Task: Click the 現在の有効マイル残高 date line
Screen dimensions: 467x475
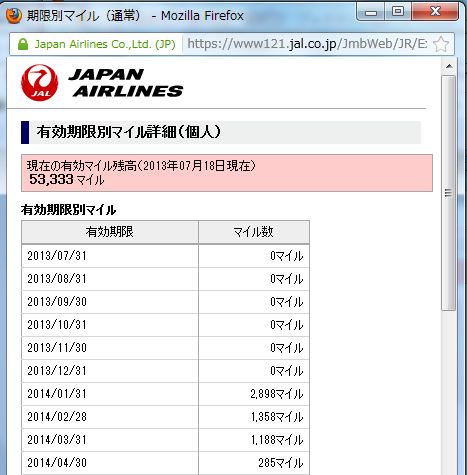Action: [x=141, y=166]
